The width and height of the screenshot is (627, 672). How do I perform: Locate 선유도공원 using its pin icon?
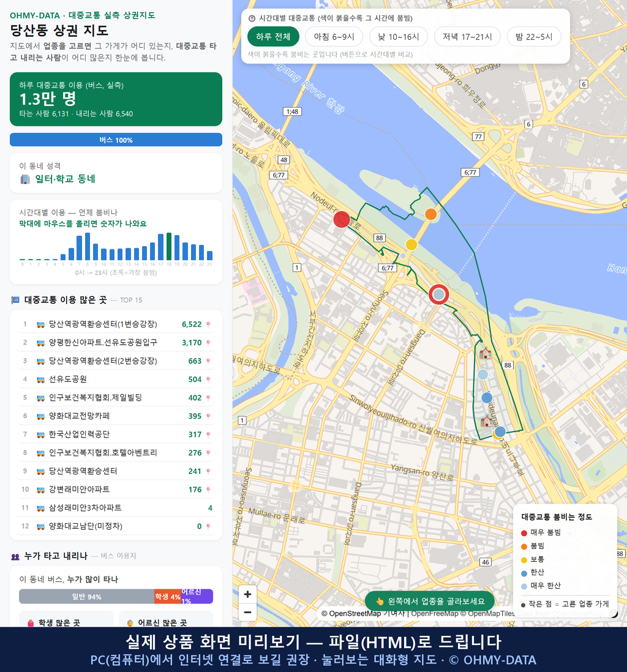[208, 379]
